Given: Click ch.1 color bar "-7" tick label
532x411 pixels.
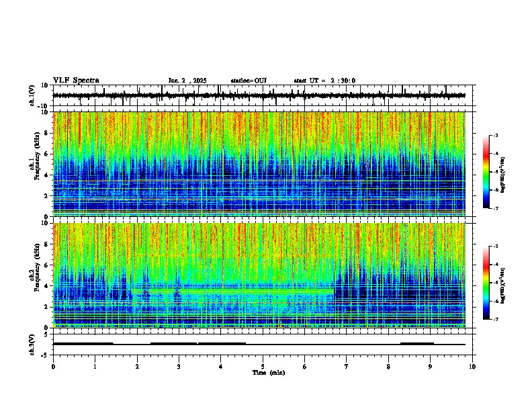Looking at the screenshot, I should point(495,208).
